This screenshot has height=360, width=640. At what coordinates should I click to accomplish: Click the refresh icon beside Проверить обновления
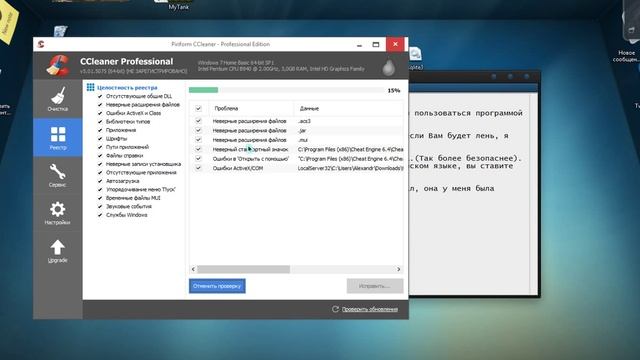tap(335, 309)
